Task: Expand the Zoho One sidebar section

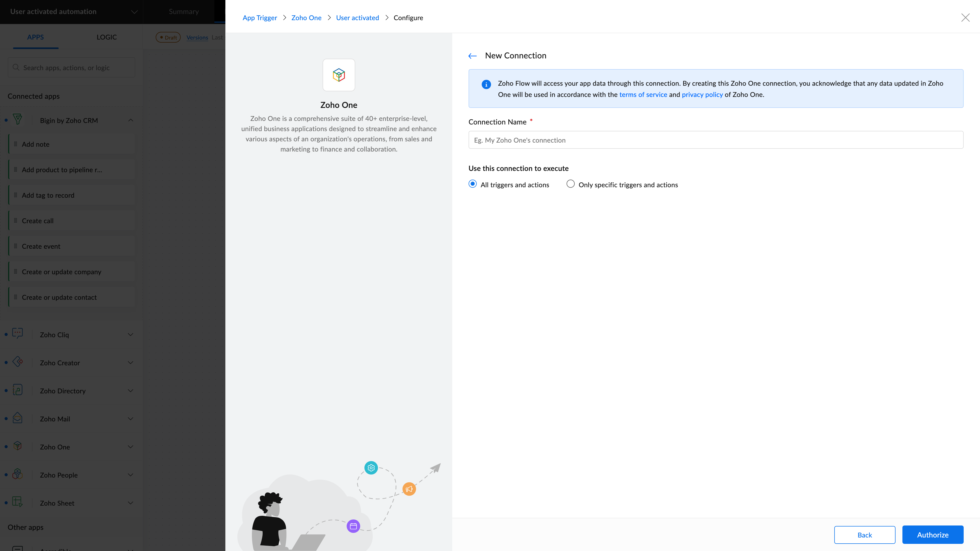Action: pyautogui.click(x=130, y=447)
